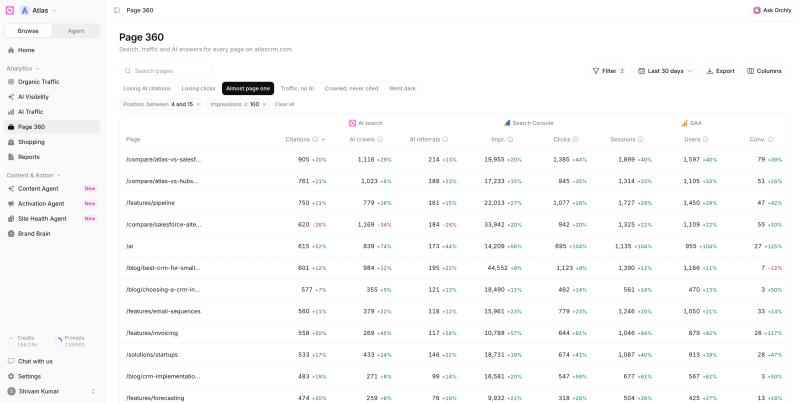Click the Settings gear icon
The height and width of the screenshot is (403, 800).
click(11, 376)
